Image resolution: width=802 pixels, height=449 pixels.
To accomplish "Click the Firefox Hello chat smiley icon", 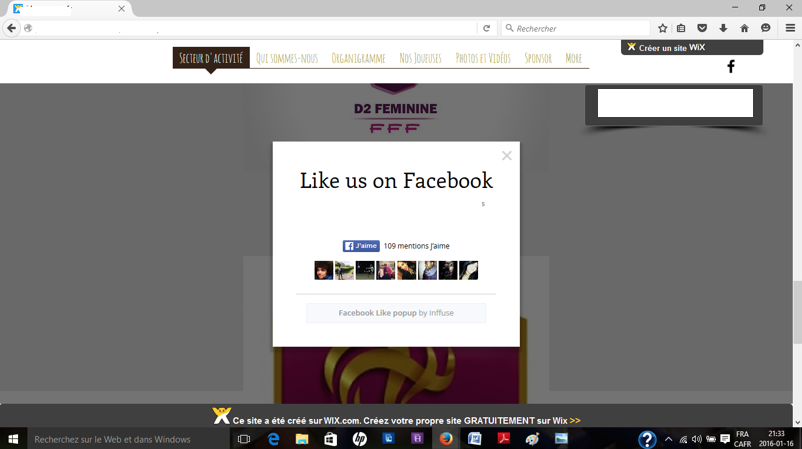I will click(x=765, y=28).
